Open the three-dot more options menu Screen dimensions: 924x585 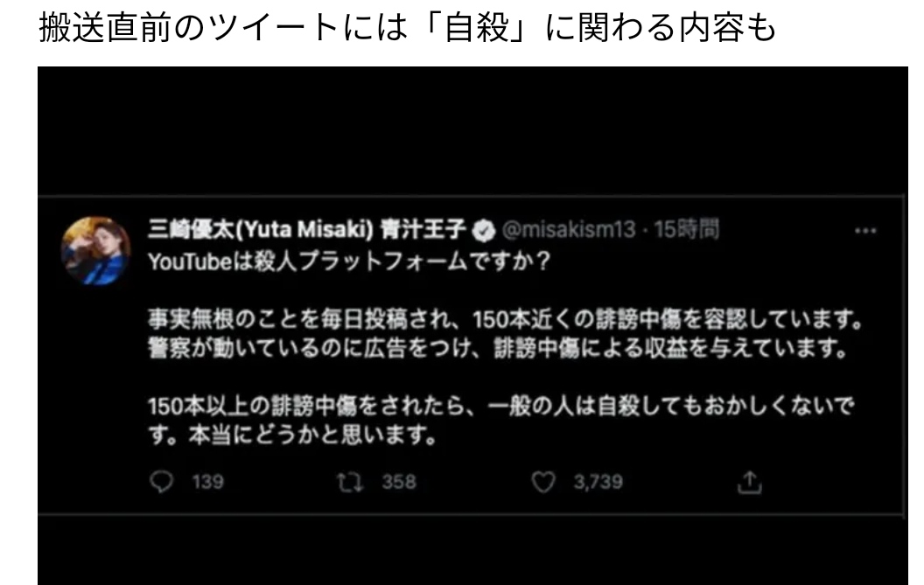(865, 231)
